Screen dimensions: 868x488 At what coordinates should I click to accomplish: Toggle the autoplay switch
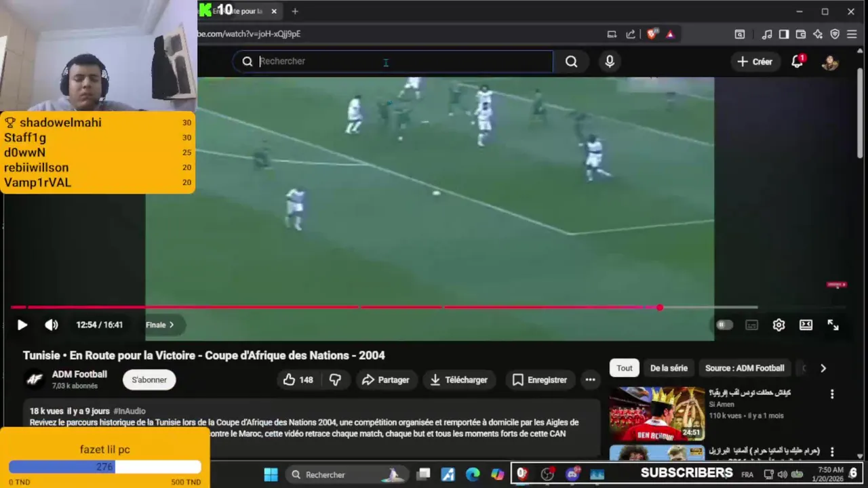(x=724, y=325)
